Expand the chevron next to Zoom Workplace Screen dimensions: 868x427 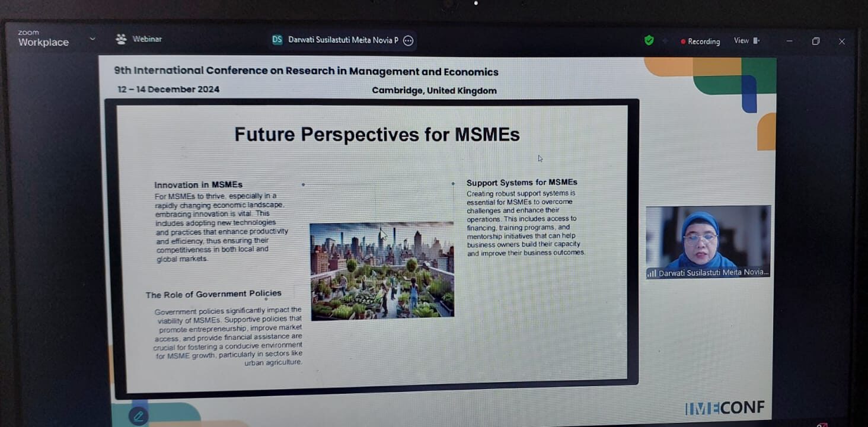click(x=92, y=38)
